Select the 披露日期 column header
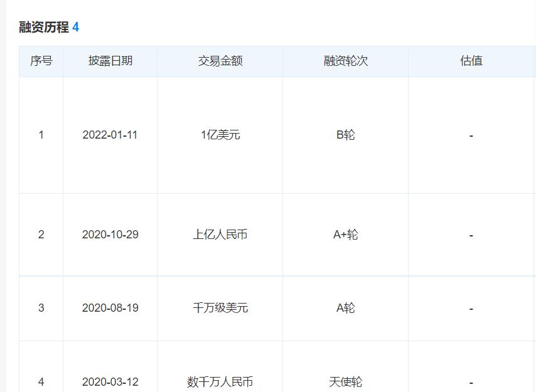 click(x=110, y=61)
